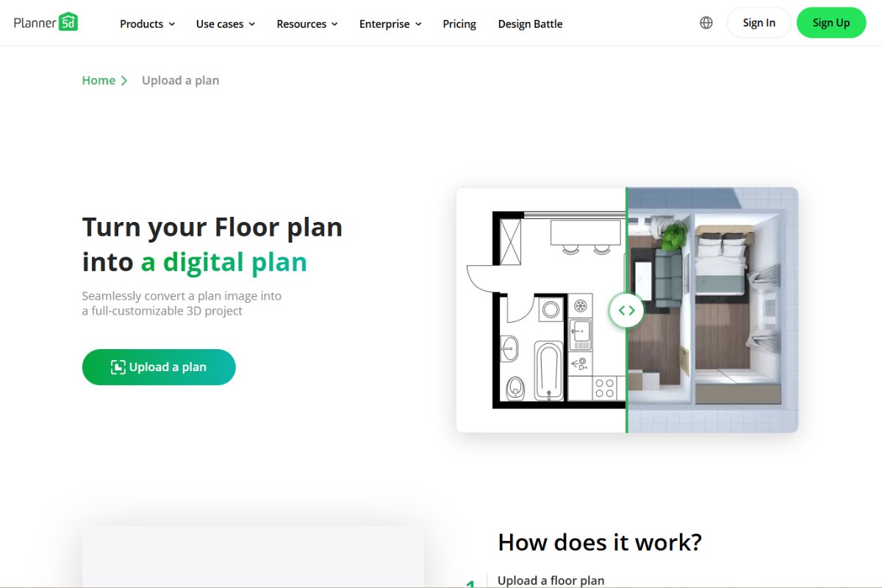This screenshot has width=882, height=588.
Task: Click the 2D floor plan drawing
Action: [x=544, y=309]
